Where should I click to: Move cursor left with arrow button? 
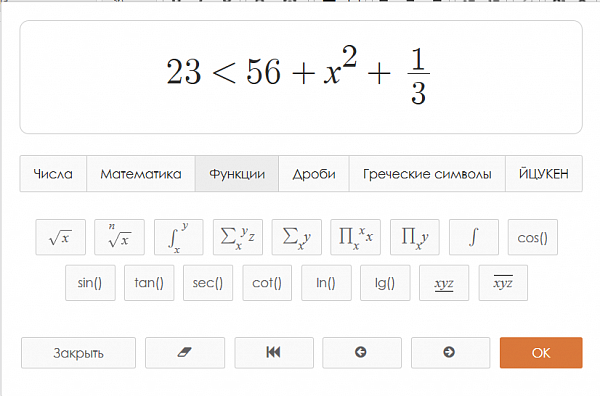pos(362,353)
